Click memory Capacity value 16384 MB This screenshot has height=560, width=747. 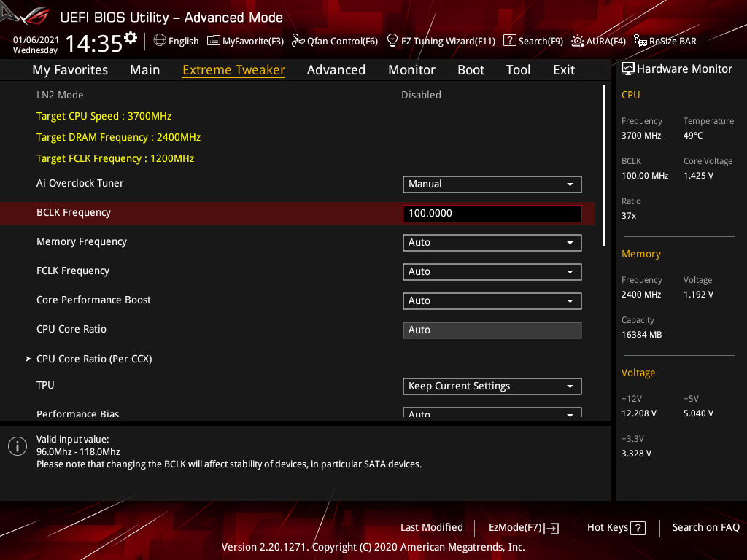click(642, 335)
